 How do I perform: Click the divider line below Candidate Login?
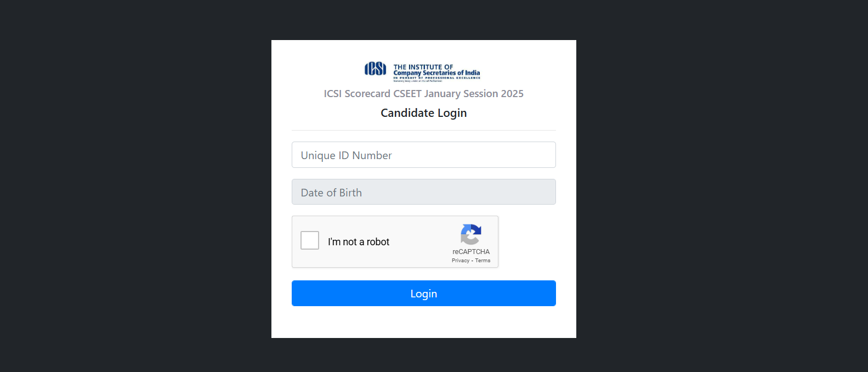click(x=424, y=131)
